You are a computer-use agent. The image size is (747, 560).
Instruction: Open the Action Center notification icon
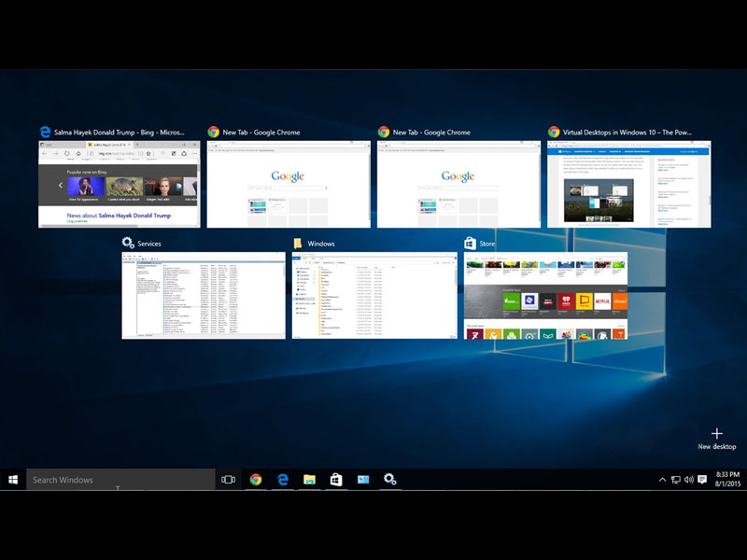coord(702,480)
